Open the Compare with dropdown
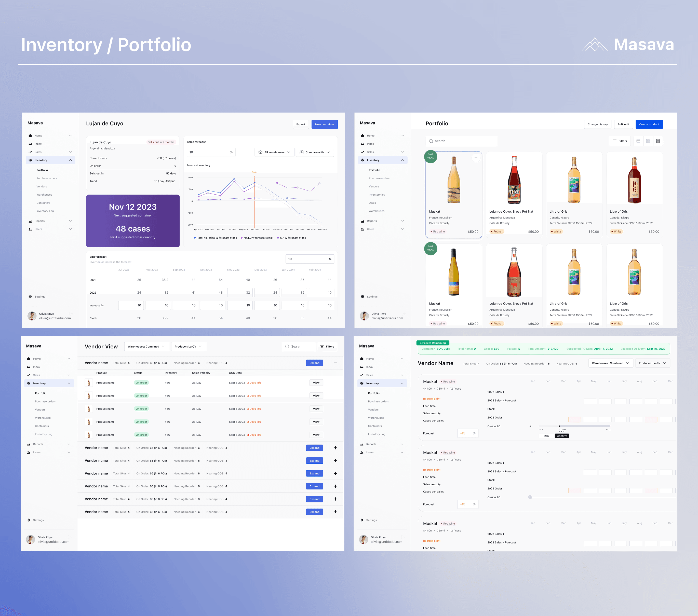 click(315, 152)
